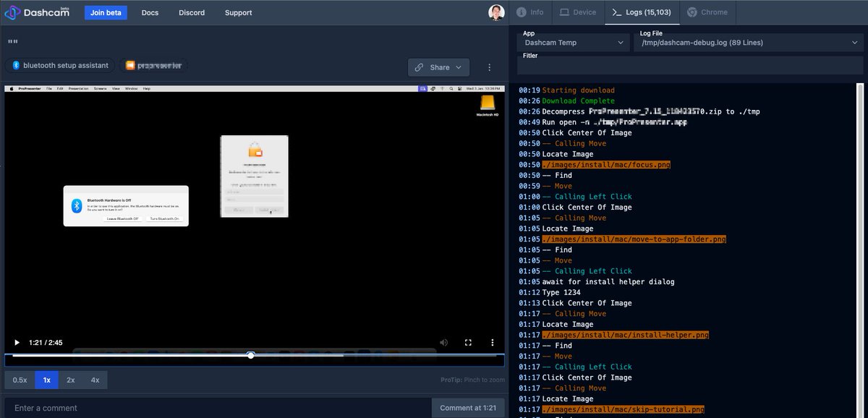Image resolution: width=868 pixels, height=418 pixels.
Task: Switch to the Device tab
Action: (578, 12)
